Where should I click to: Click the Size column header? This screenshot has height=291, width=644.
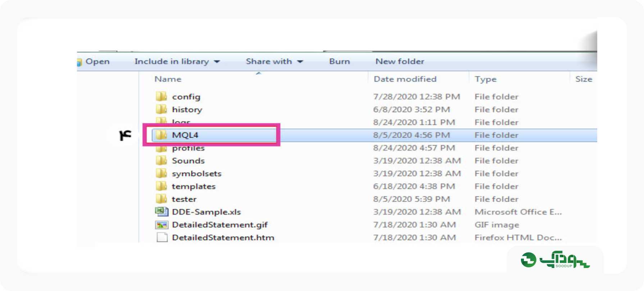coord(584,79)
